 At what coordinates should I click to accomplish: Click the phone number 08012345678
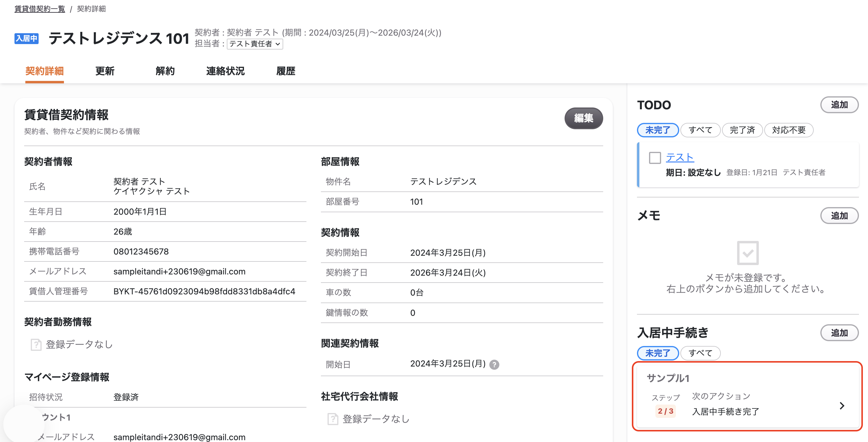[141, 251]
